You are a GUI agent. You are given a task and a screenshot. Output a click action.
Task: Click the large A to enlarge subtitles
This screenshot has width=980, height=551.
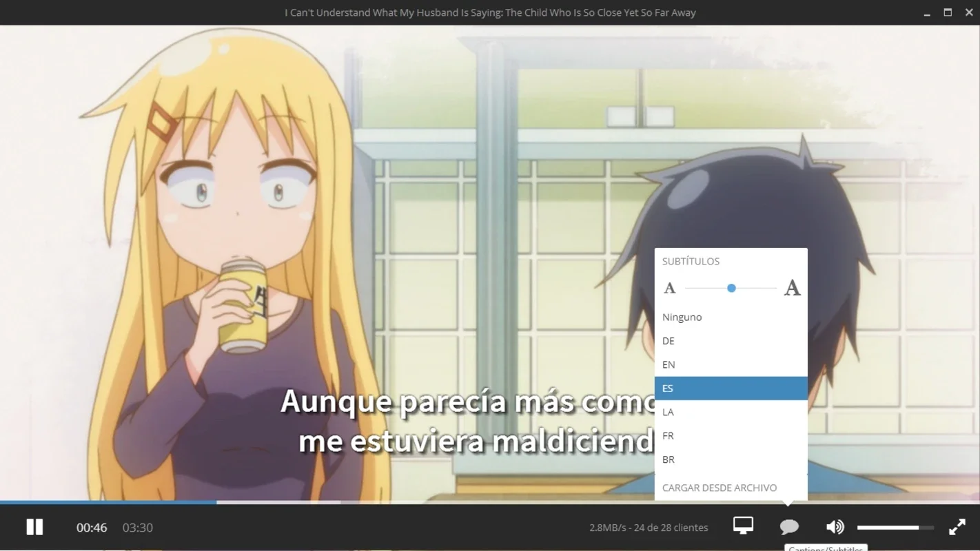[x=793, y=288]
